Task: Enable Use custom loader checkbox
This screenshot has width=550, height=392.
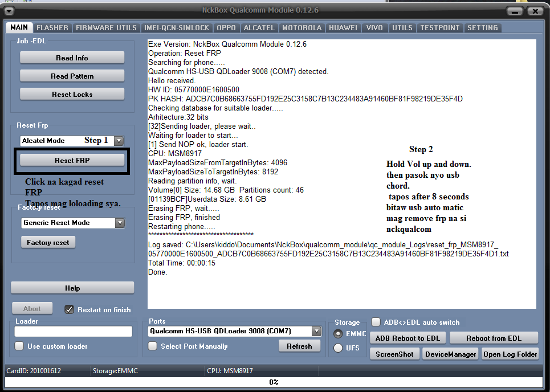Action: click(19, 346)
